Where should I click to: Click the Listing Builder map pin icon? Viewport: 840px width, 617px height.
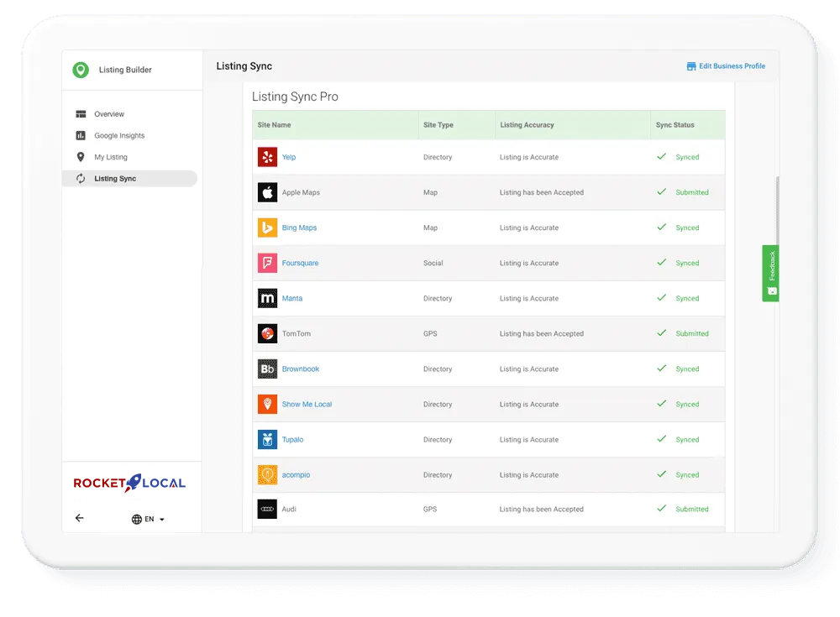[x=81, y=71]
